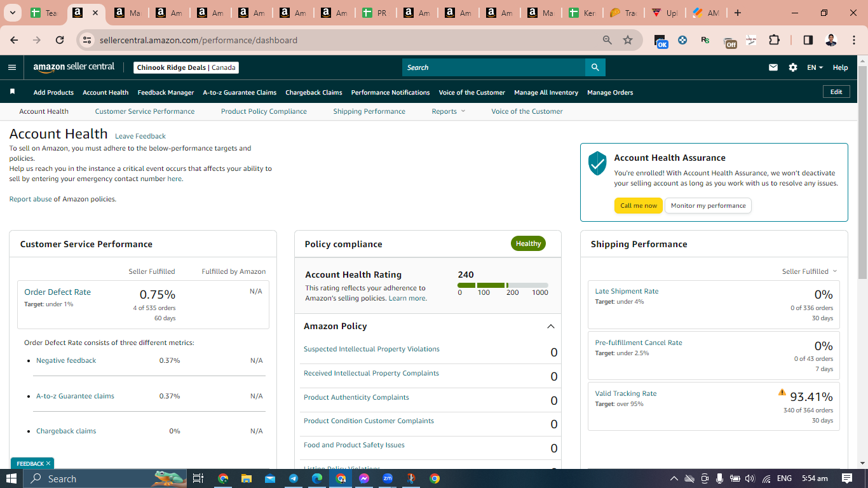868x488 pixels.
Task: Open Manage All Inventory
Action: [546, 92]
